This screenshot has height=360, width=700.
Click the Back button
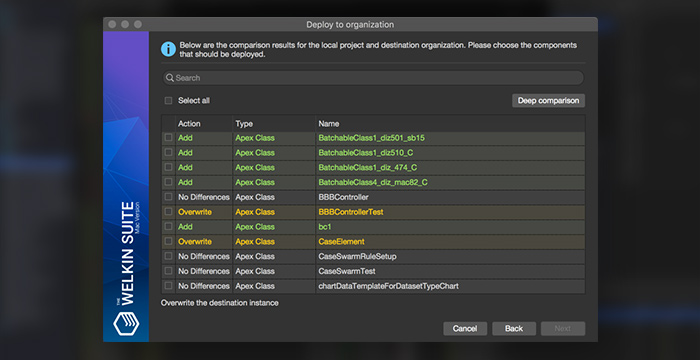click(514, 328)
